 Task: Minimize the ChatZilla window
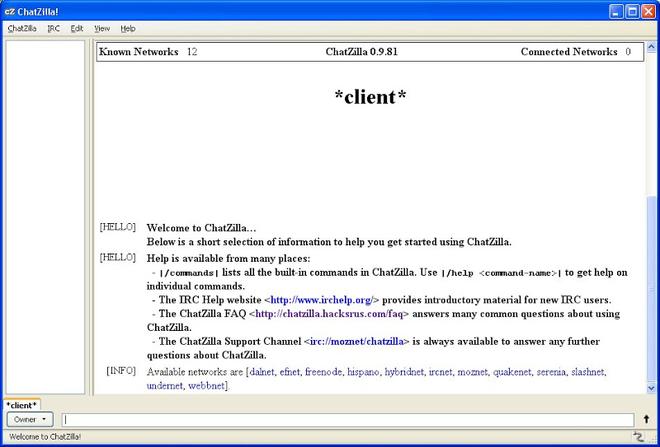(616, 12)
